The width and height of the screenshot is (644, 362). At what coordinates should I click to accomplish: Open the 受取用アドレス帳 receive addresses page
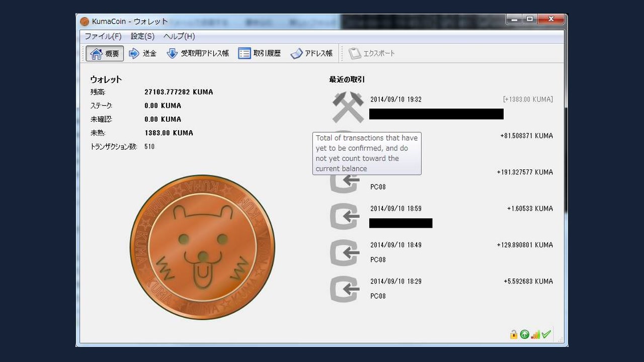click(198, 53)
